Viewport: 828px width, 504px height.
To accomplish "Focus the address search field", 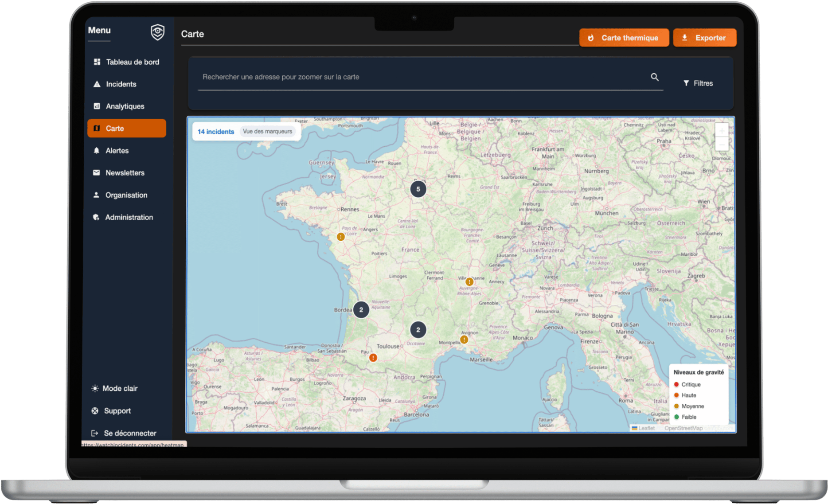I will coord(421,77).
